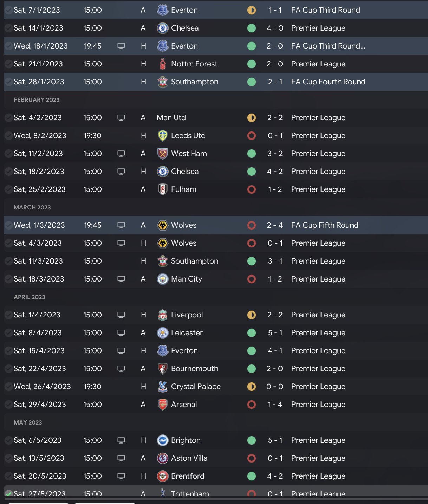428x504 pixels.
Task: Toggle the check circle for Wed, 8/2/2023
Action: [x=8, y=136]
